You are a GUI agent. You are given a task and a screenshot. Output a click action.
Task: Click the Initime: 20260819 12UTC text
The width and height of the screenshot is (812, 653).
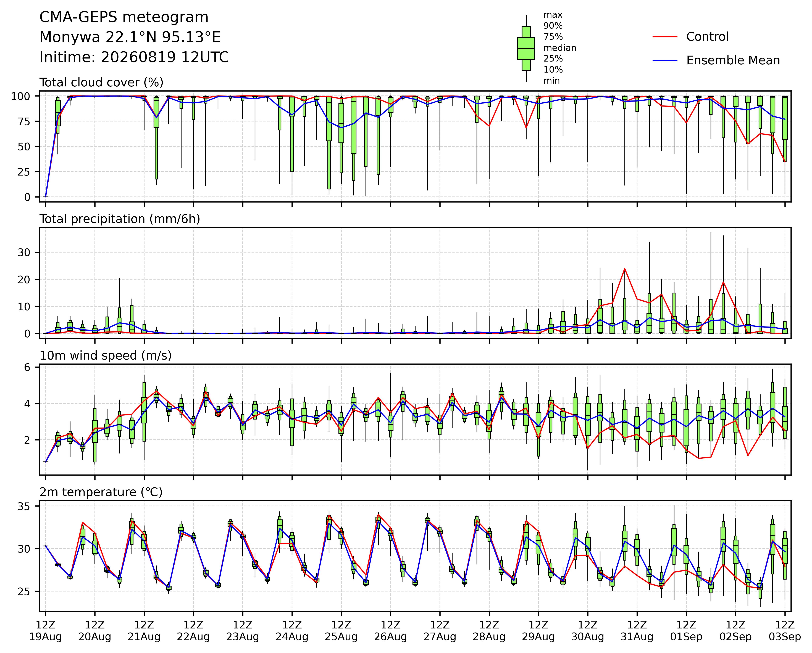coord(134,57)
